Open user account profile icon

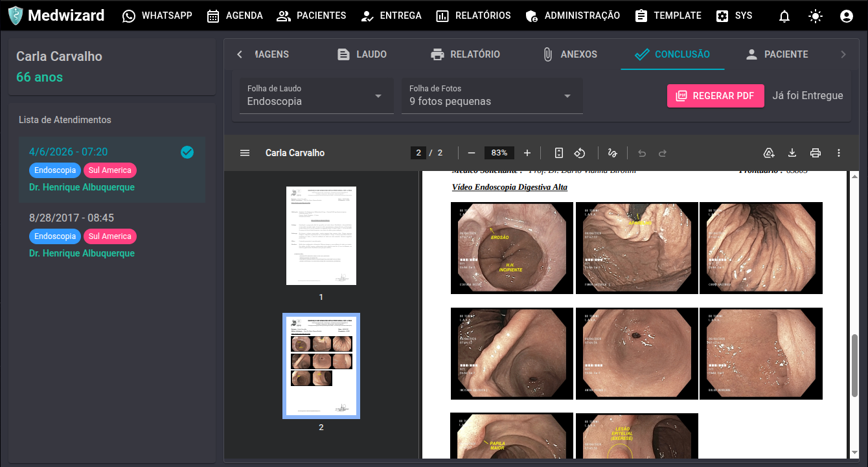[847, 16]
